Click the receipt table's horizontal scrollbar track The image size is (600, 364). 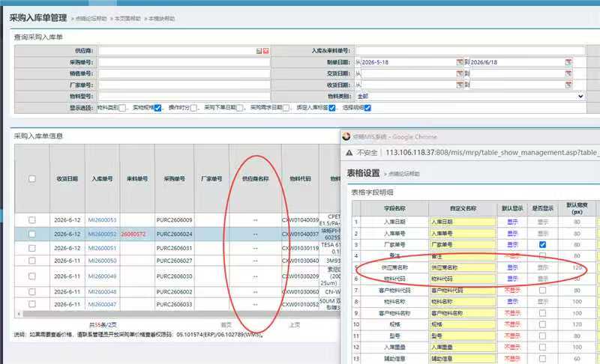tap(181, 314)
